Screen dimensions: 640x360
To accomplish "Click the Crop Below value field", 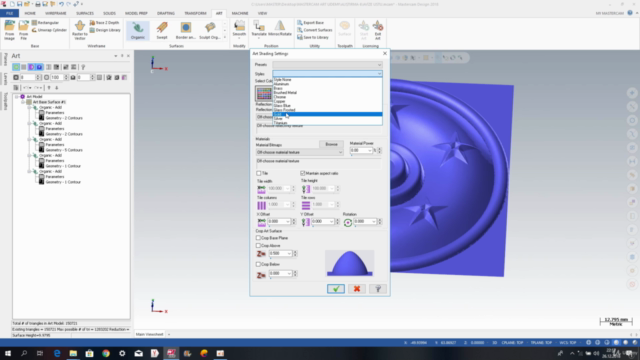I will point(278,273).
